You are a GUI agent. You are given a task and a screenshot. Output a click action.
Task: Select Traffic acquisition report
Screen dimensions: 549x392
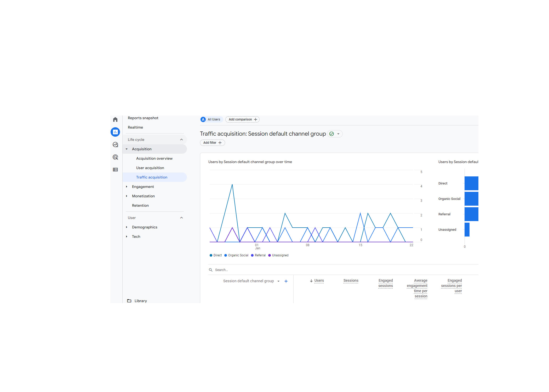(x=155, y=177)
